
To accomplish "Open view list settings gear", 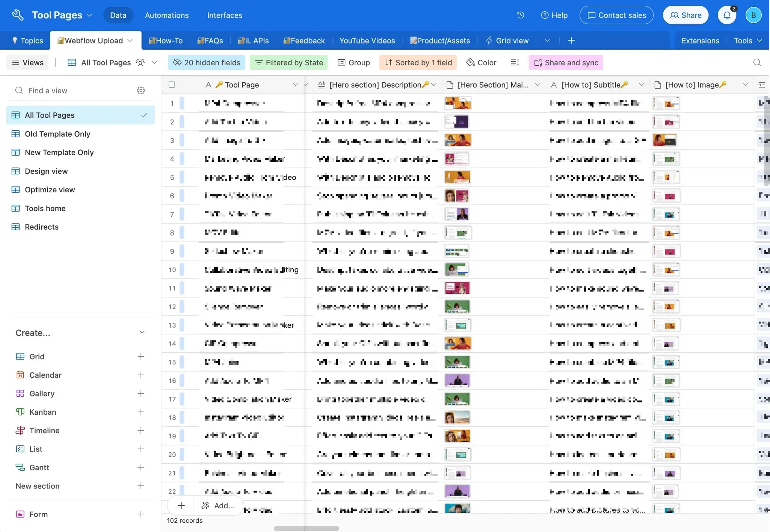I will tap(141, 91).
